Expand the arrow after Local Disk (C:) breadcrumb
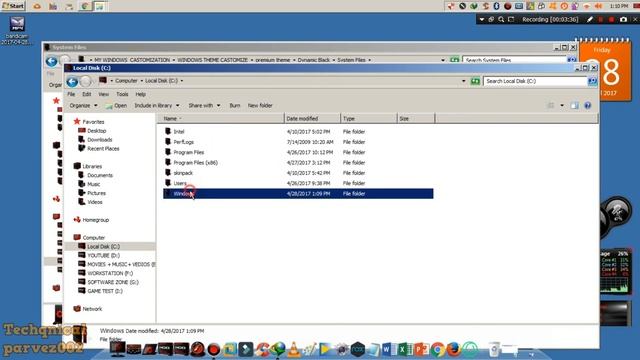 (x=182, y=81)
